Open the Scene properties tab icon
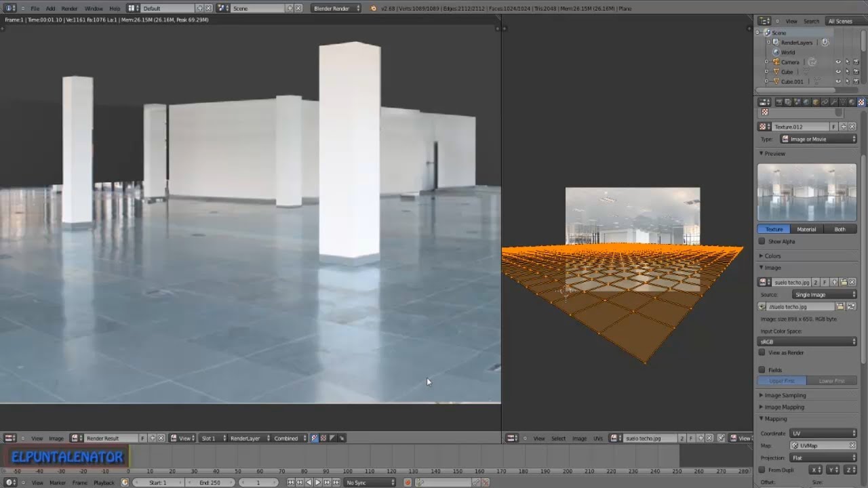This screenshot has width=868, height=488. click(797, 102)
